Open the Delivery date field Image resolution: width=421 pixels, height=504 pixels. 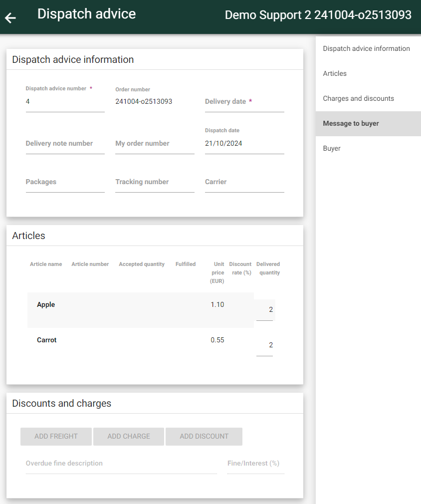tap(244, 102)
